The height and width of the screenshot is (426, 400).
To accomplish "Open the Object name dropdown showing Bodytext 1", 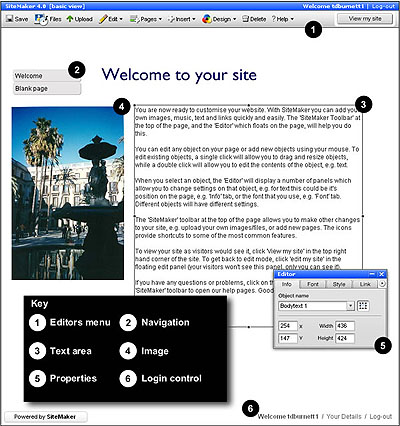I will 316,306.
